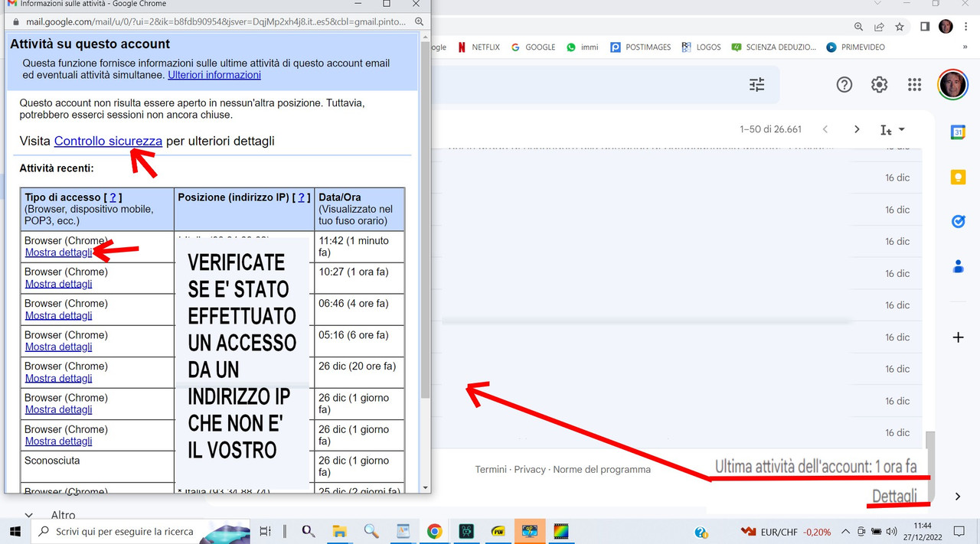This screenshot has height=544, width=980.
Task: Click Dettagli link under last account activity
Action: 894,497
